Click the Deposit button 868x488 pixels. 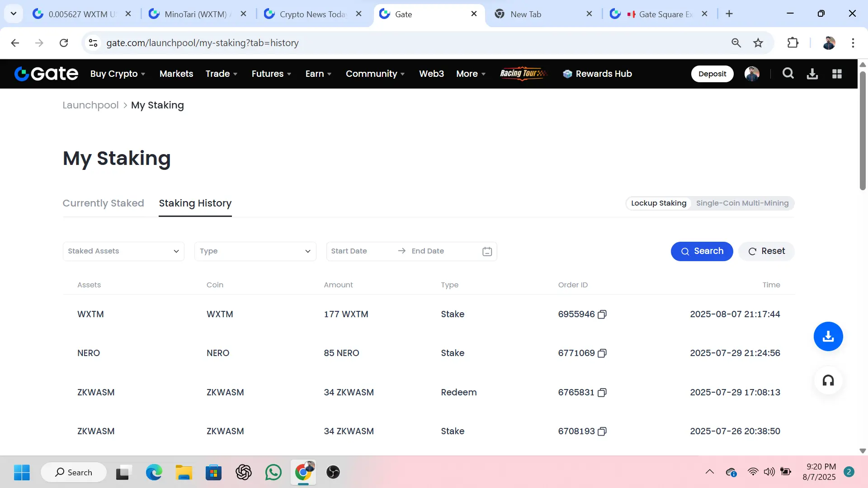coord(712,74)
